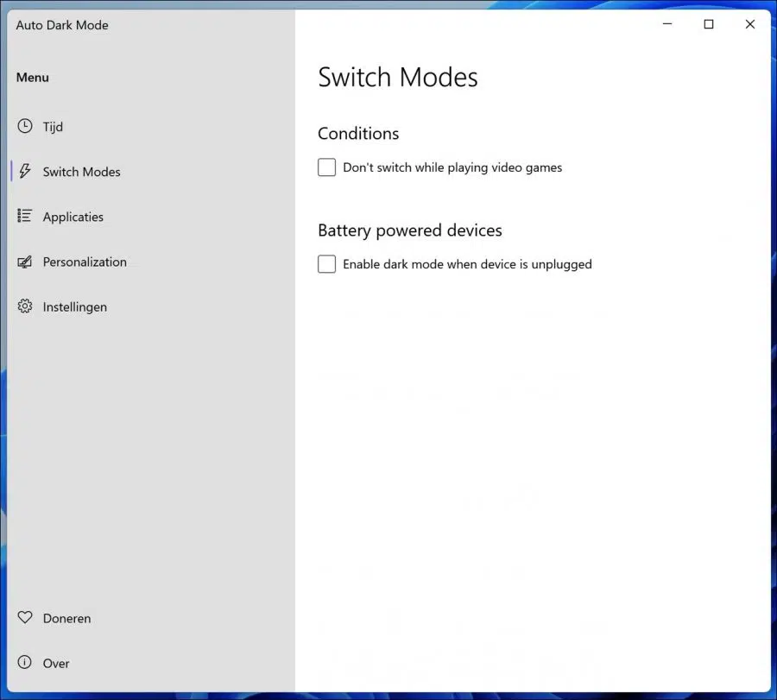
Task: Click the heart icon beside Doneren
Action: 25,618
